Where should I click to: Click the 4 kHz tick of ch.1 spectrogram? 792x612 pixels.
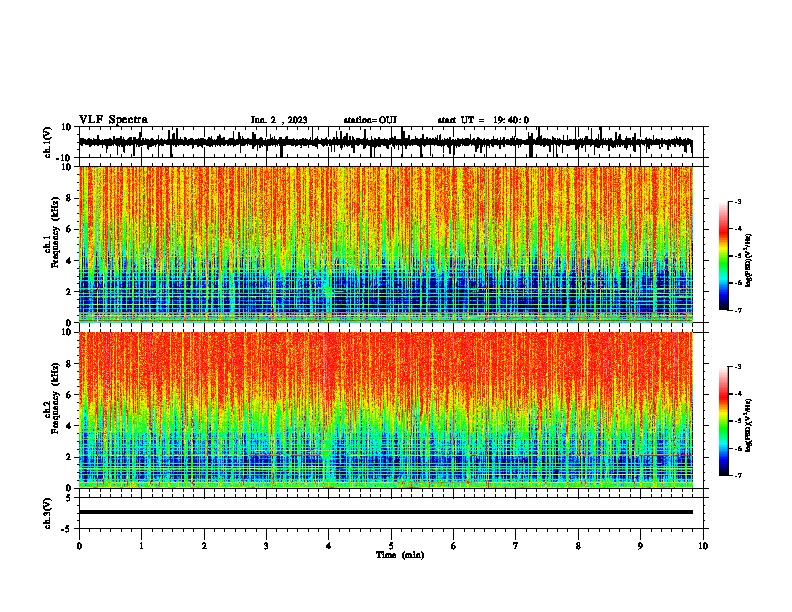click(69, 261)
